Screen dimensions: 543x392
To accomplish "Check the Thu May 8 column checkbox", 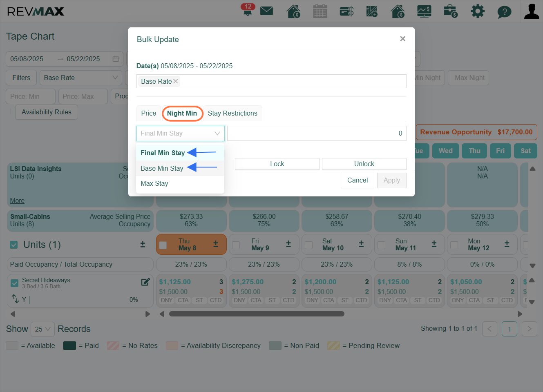I will 163,245.
